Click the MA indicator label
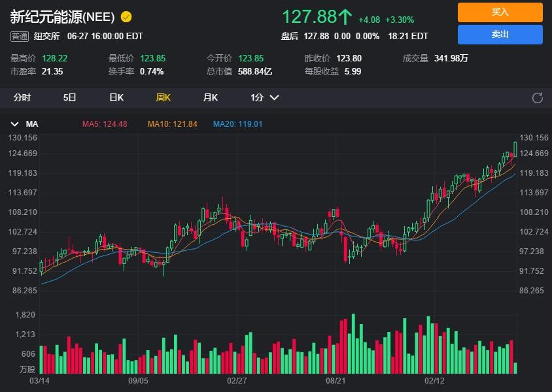Image resolution: width=552 pixels, height=392 pixels. click(x=32, y=124)
